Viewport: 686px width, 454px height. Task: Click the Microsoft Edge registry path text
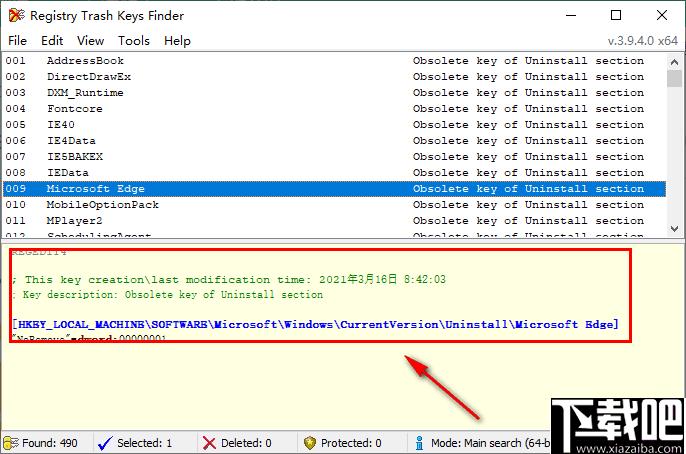[314, 323]
